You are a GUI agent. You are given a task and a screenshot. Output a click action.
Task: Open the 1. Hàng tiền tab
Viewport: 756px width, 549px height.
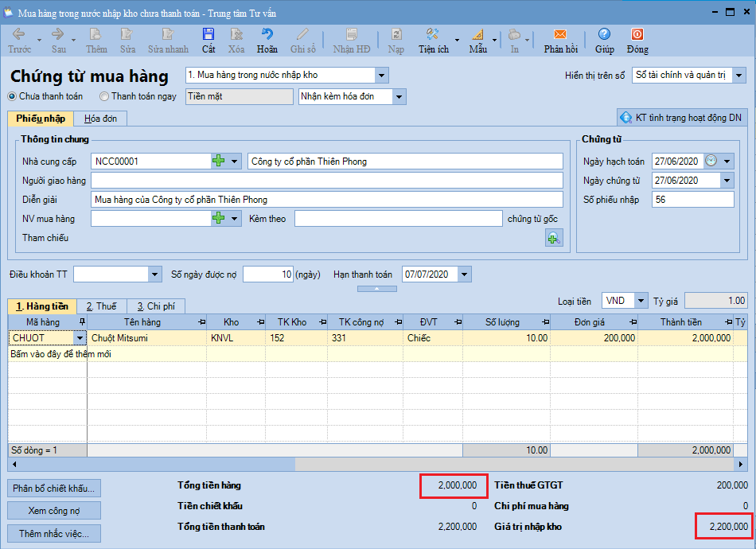click(x=42, y=306)
